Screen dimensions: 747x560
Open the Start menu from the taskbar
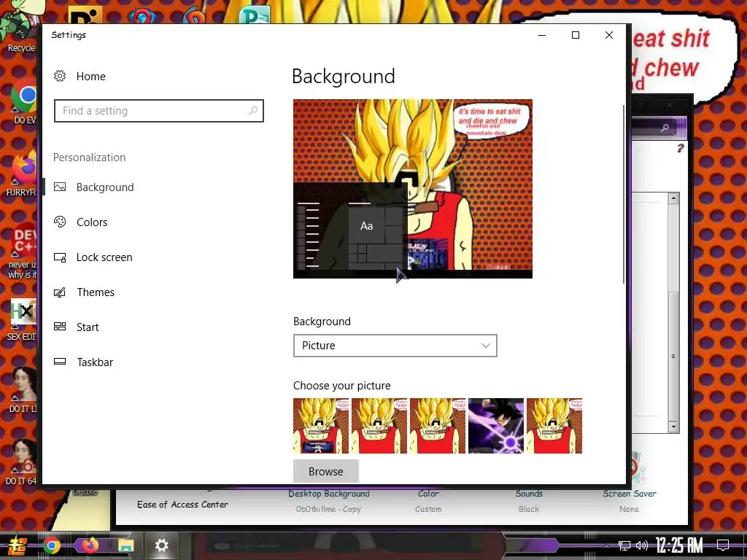pos(16,545)
